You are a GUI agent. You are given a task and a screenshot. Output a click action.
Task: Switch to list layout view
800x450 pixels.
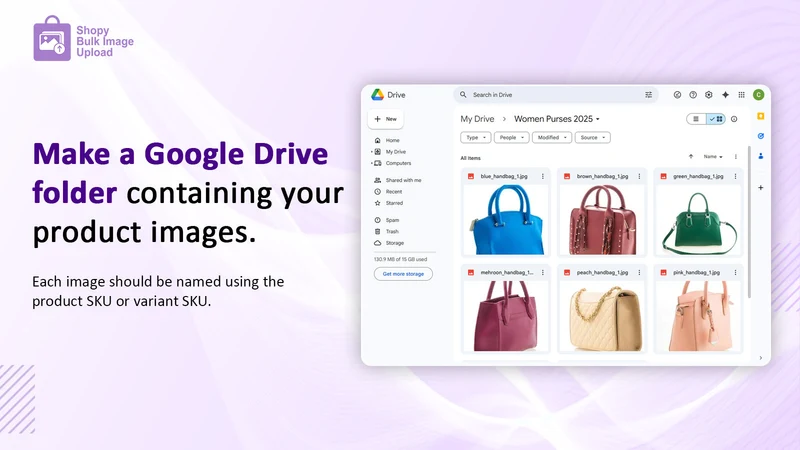pyautogui.click(x=696, y=119)
